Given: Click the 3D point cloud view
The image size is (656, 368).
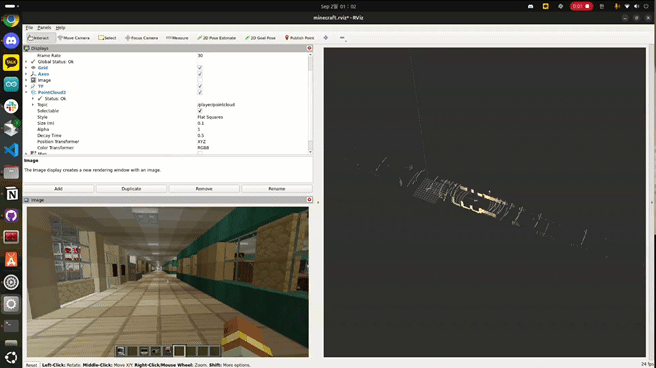Looking at the screenshot, I should pos(484,202).
